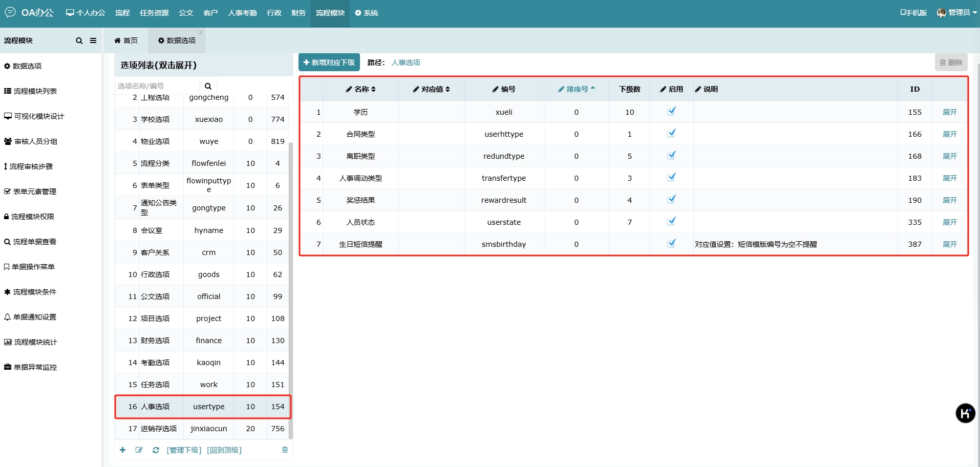Open 财务 top menu
This screenshot has width=980, height=467.
pos(299,13)
